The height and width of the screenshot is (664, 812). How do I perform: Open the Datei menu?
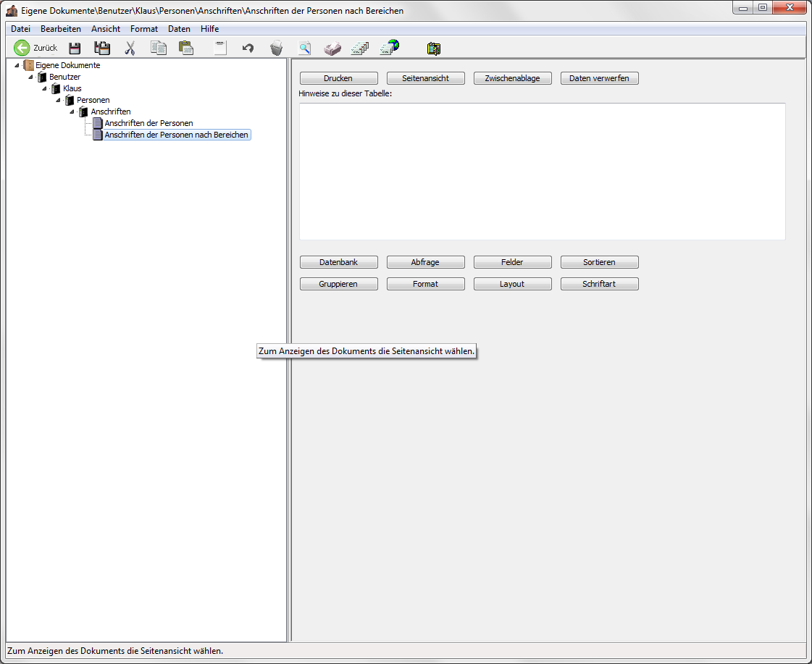coord(20,29)
